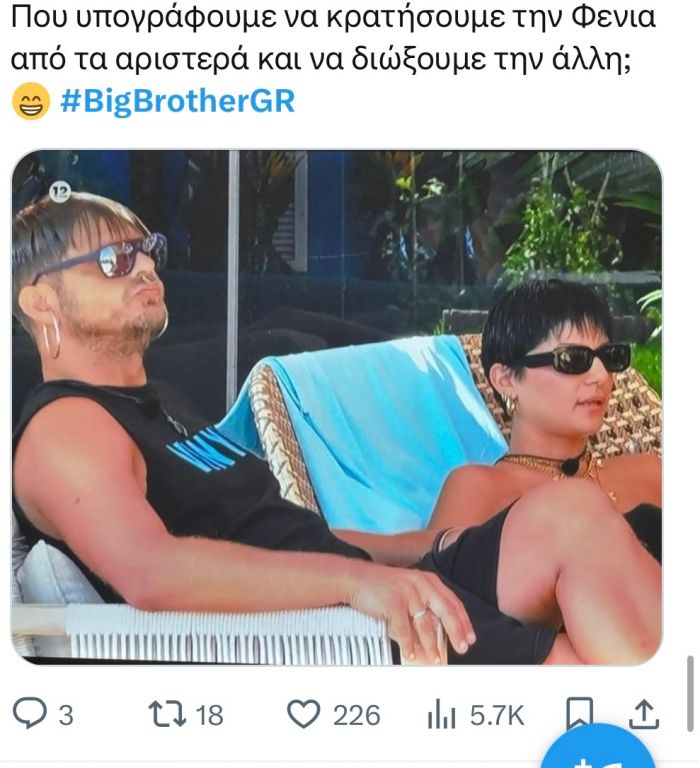Screen dimensions: 700x768
Task: Tap the channel 12 watermark in photo
Action: (60, 192)
